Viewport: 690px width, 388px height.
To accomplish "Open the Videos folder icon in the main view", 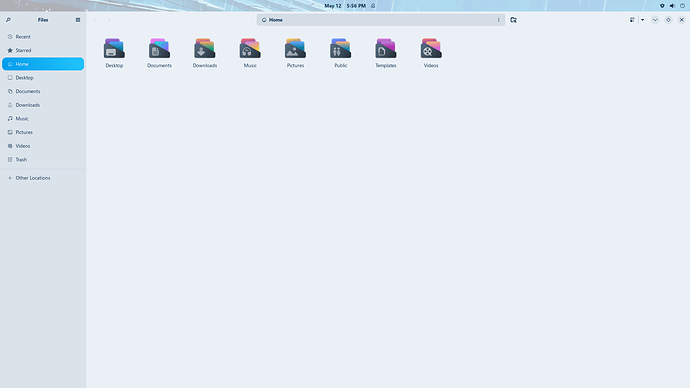I will pos(431,48).
